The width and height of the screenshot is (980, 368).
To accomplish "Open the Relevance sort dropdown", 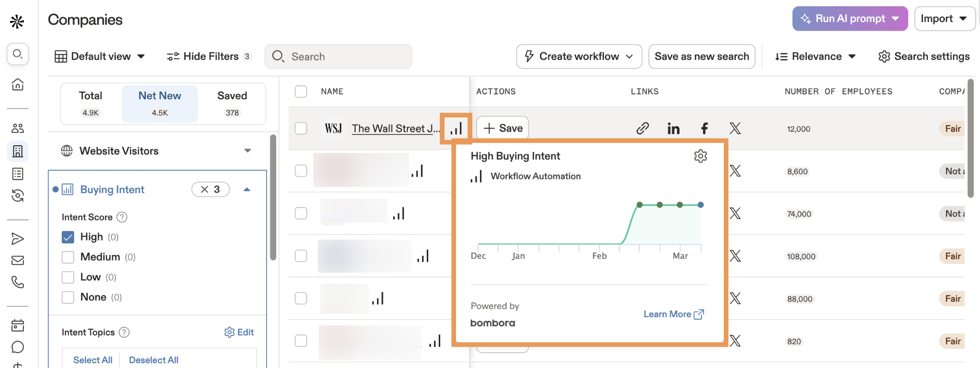I will (x=815, y=57).
